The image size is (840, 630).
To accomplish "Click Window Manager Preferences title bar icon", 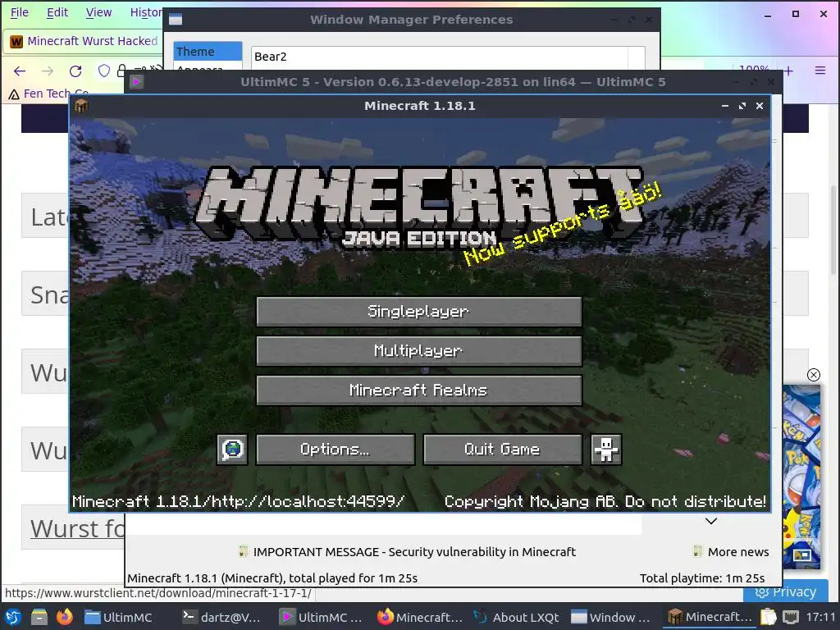I will coord(176,20).
